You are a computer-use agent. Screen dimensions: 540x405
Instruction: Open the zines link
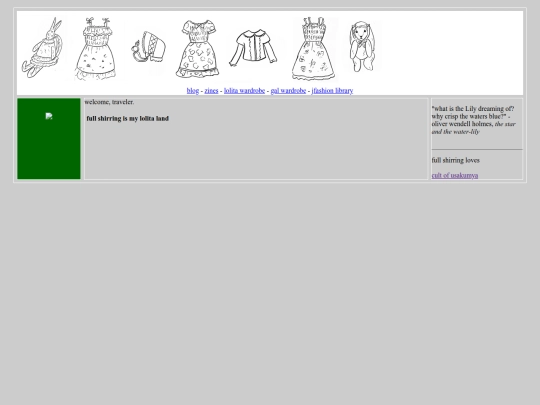click(211, 91)
